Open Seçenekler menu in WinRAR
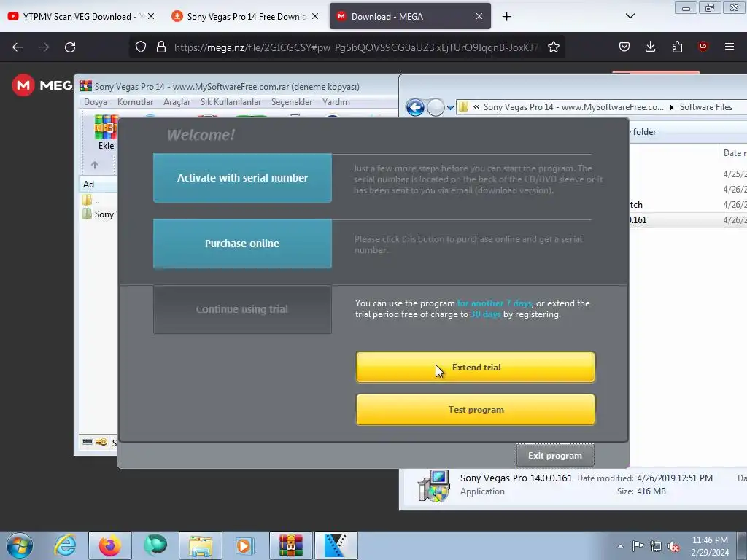This screenshot has height=560, width=747. pos(292,102)
